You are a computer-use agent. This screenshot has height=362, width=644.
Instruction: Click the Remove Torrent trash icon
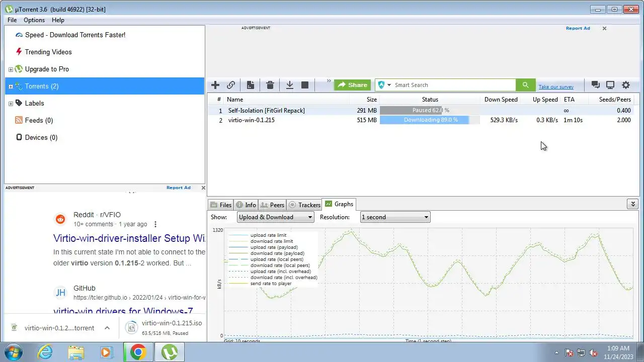(x=270, y=85)
